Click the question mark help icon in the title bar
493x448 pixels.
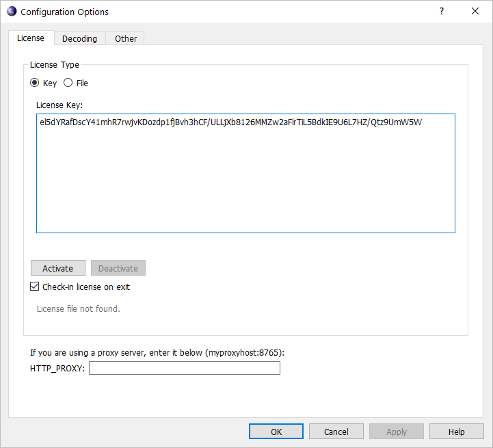(442, 12)
